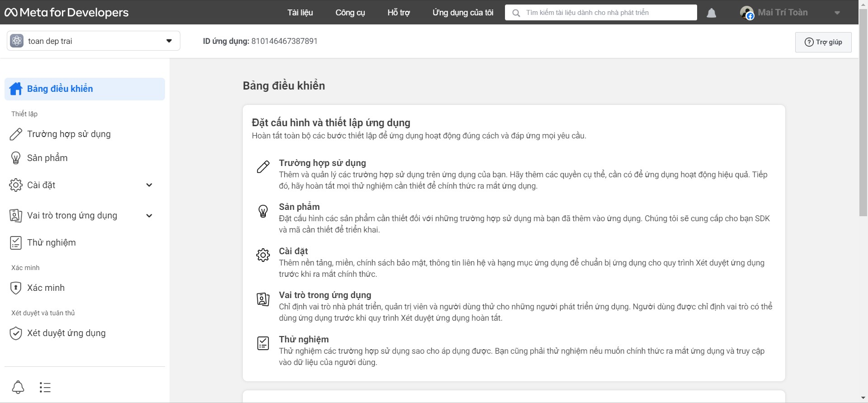Click the Mai Trí Toàn profile avatar
This screenshot has height=403, width=868.
747,13
